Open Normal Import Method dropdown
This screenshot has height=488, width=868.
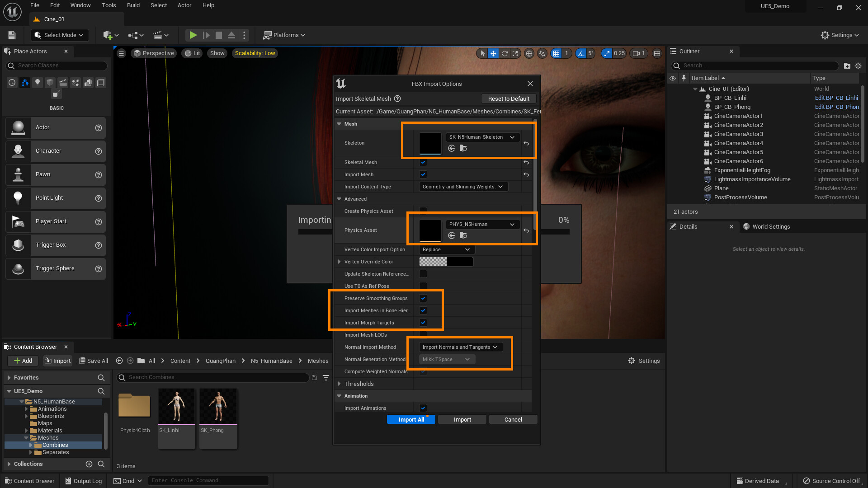point(460,347)
